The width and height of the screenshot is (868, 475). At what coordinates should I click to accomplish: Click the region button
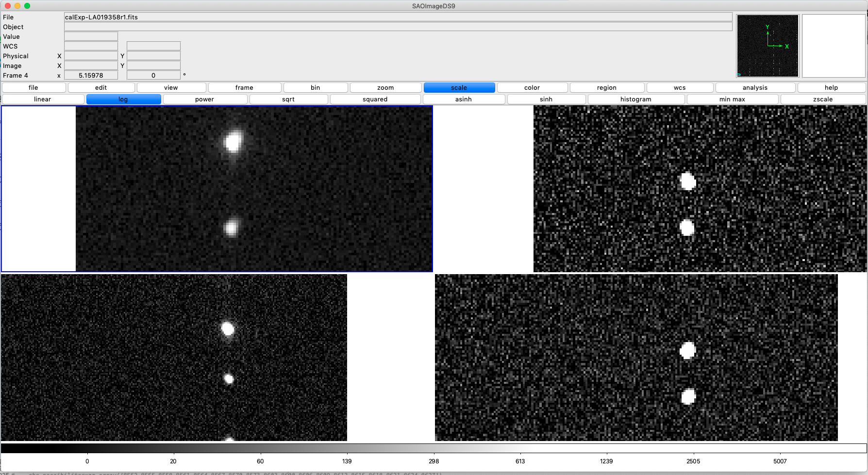(606, 87)
